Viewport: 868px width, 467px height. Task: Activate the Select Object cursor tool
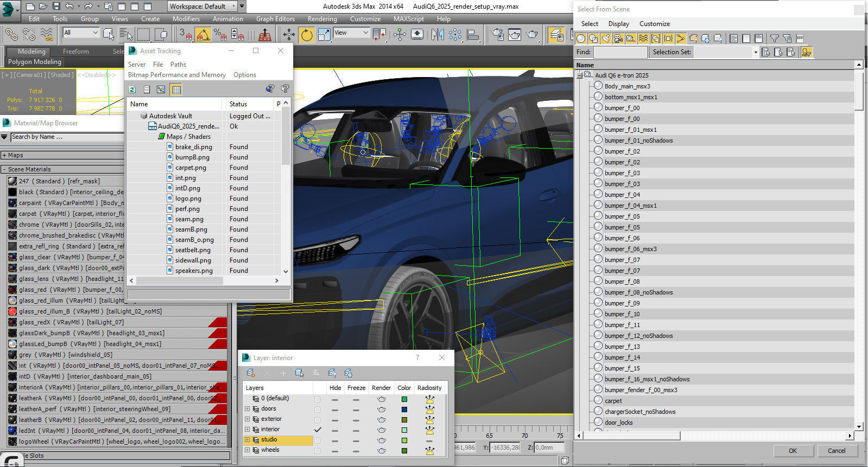(x=109, y=35)
